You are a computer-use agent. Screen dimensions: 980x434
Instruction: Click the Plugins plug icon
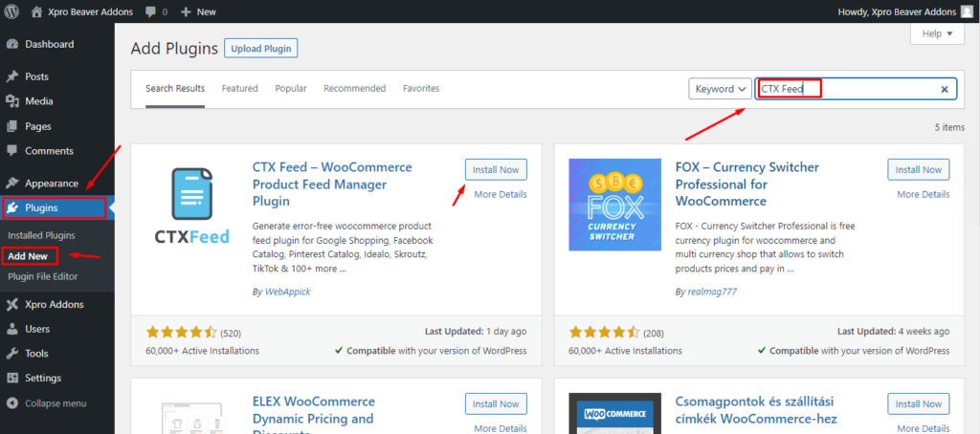coord(11,208)
